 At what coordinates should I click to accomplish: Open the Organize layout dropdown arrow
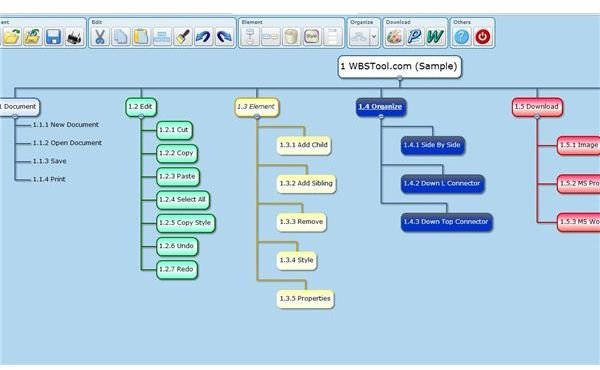(374, 37)
